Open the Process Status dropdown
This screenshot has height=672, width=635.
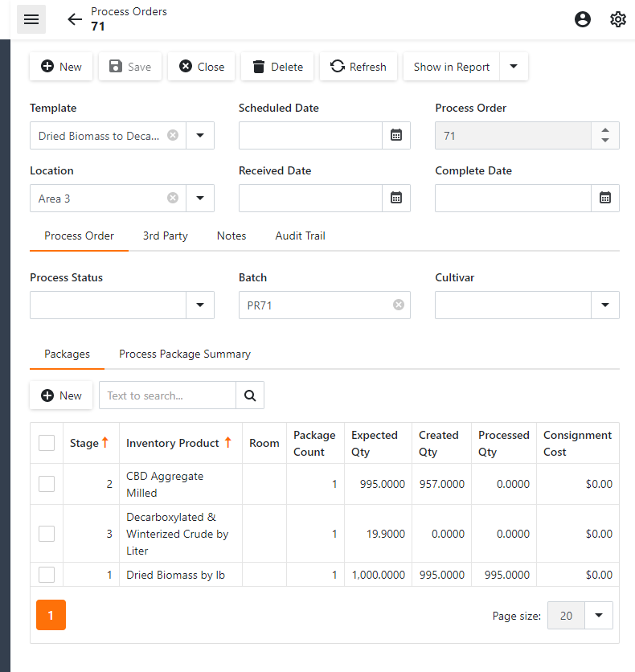(x=200, y=305)
